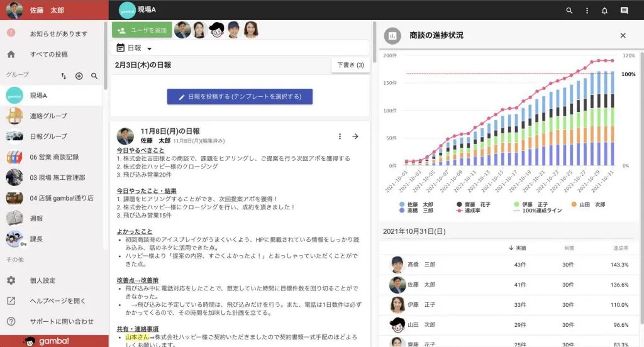644x347 pixels.
Task: Click 伊藤 正子 row in results table
Action: 509,305
